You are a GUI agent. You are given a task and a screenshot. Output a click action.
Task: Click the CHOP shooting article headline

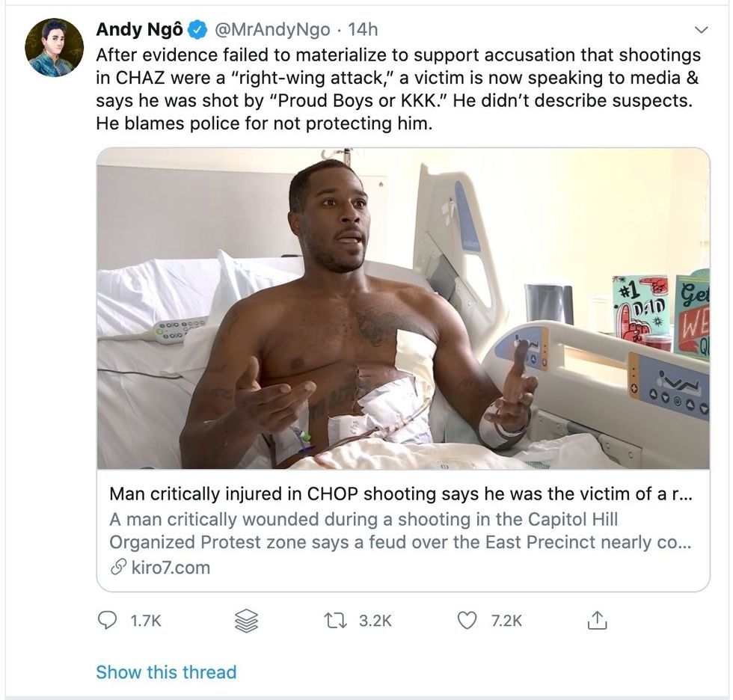(x=402, y=494)
